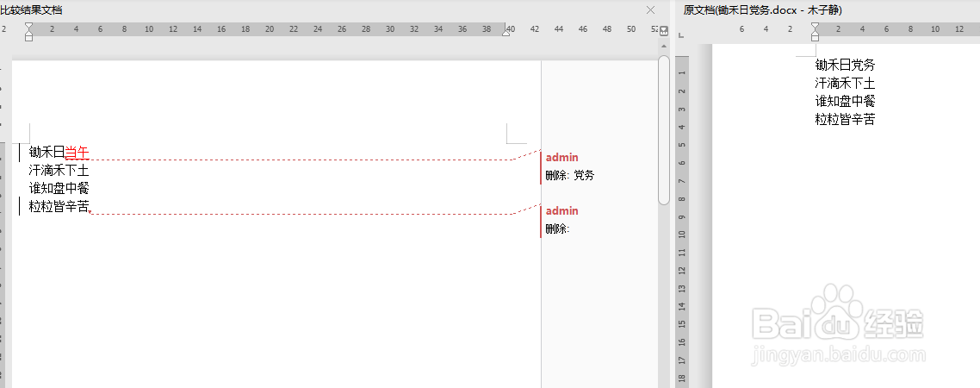Screen dimensions: 980x388
Task: Click the scroll-up arrow of comparison document
Action: click(664, 47)
